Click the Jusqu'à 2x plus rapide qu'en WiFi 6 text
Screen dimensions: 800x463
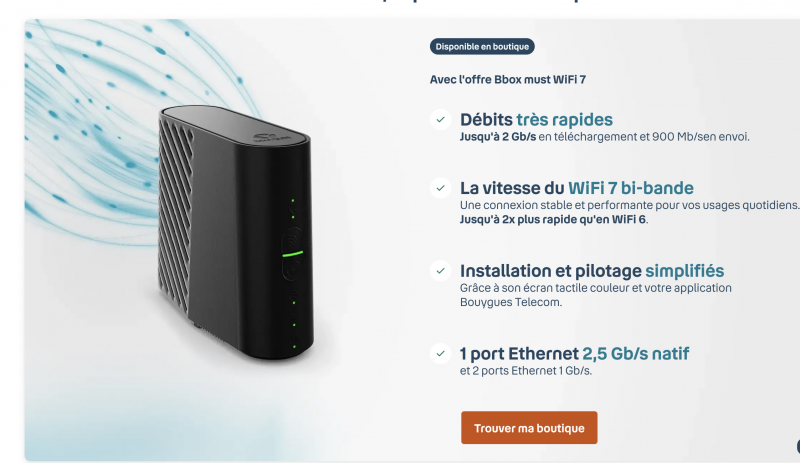point(554,220)
